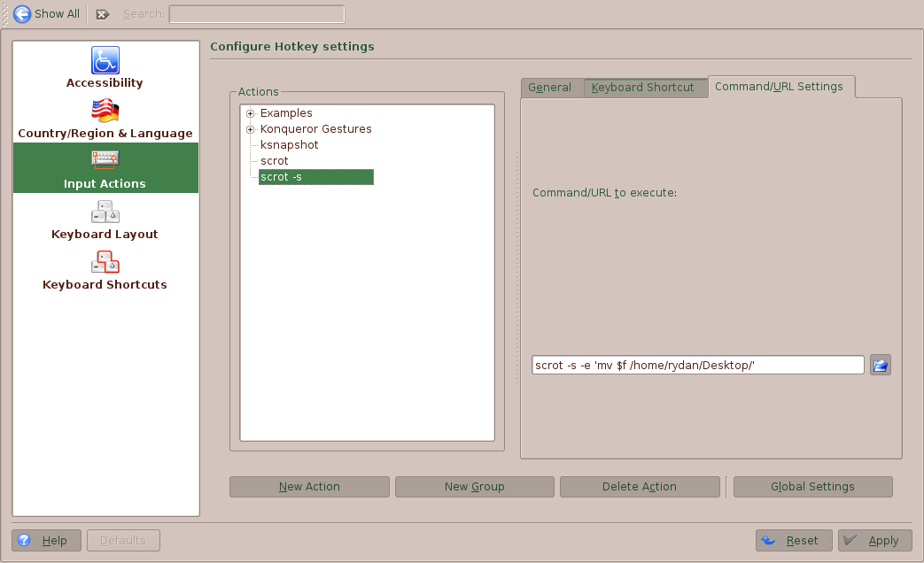The image size is (924, 563).
Task: Switch to the Keyboard Shortcut tab
Action: (x=643, y=88)
